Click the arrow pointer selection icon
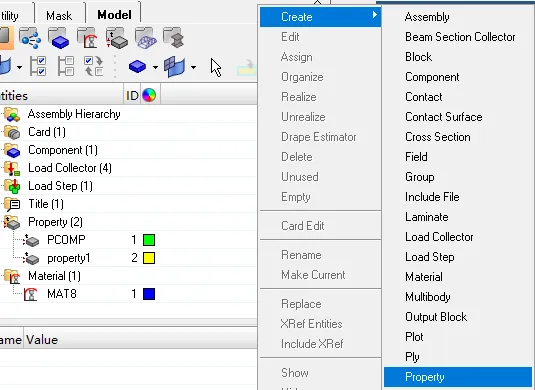Screen dimensions: 535x390 coord(216,67)
